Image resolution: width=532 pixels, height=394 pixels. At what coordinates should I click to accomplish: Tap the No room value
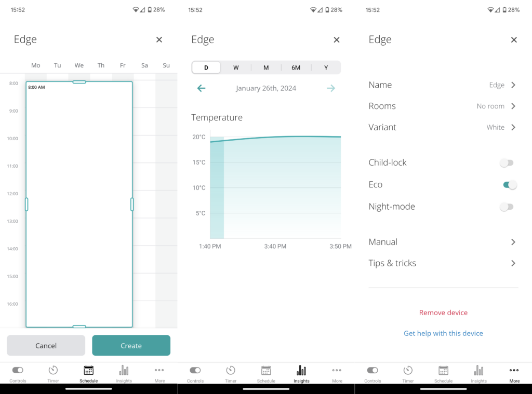[x=490, y=106]
